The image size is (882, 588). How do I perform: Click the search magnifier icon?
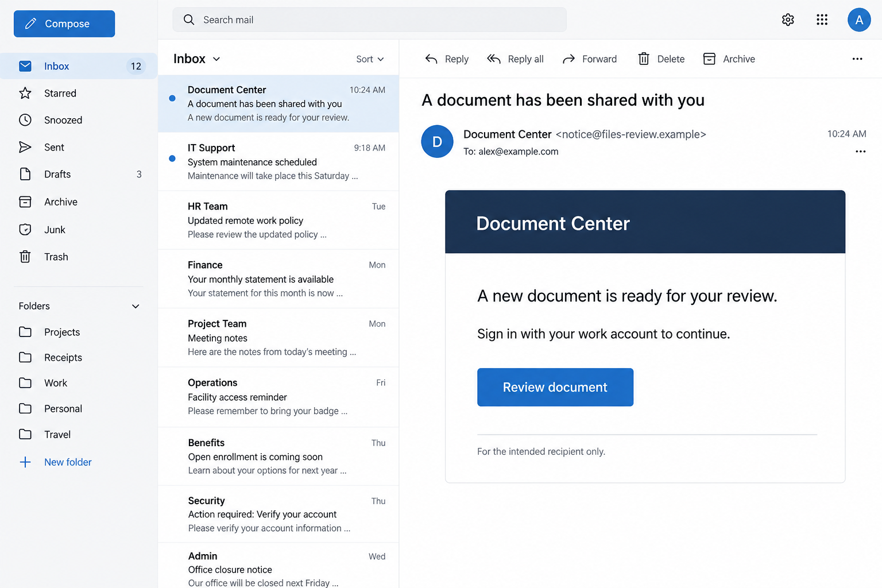click(x=189, y=20)
